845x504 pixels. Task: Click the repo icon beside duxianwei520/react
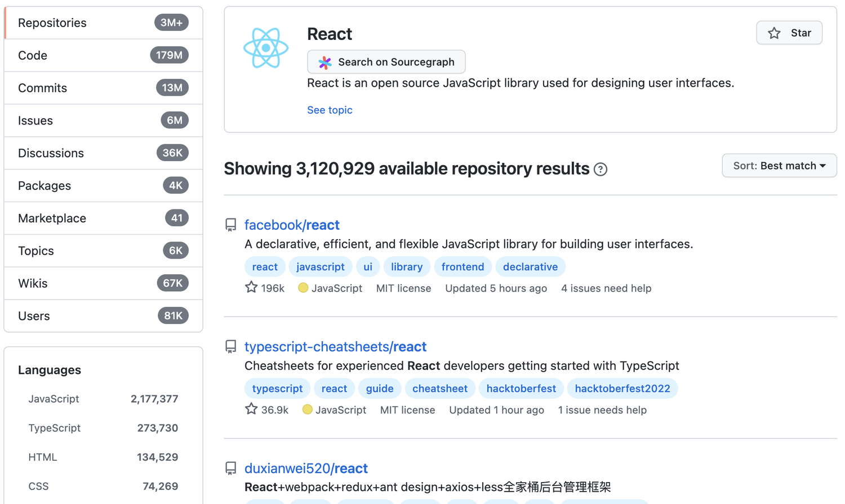tap(231, 469)
